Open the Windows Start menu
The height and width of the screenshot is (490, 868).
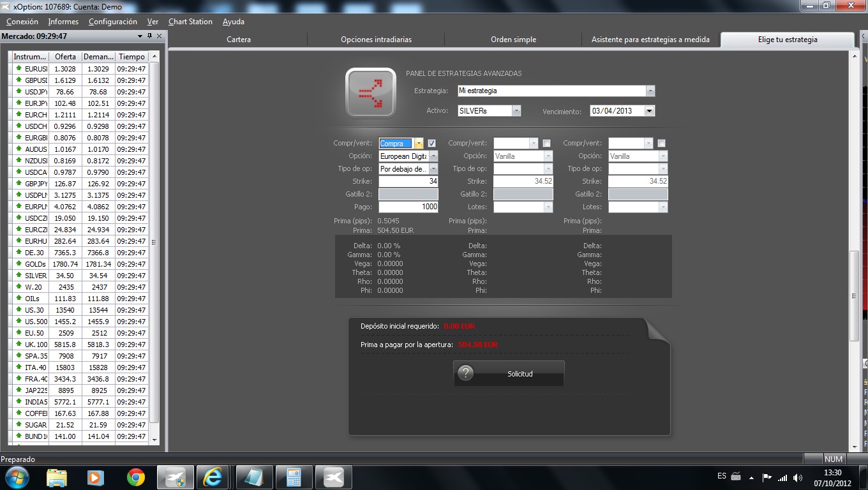(x=16, y=477)
